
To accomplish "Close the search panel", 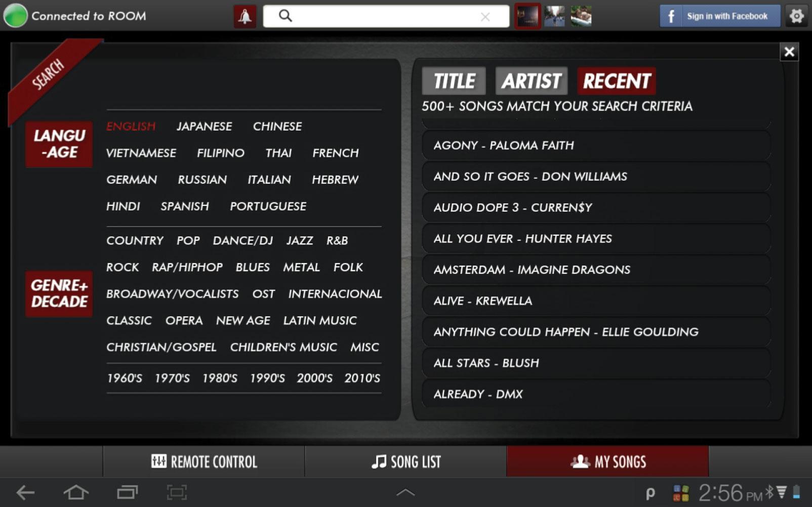I will (x=789, y=52).
